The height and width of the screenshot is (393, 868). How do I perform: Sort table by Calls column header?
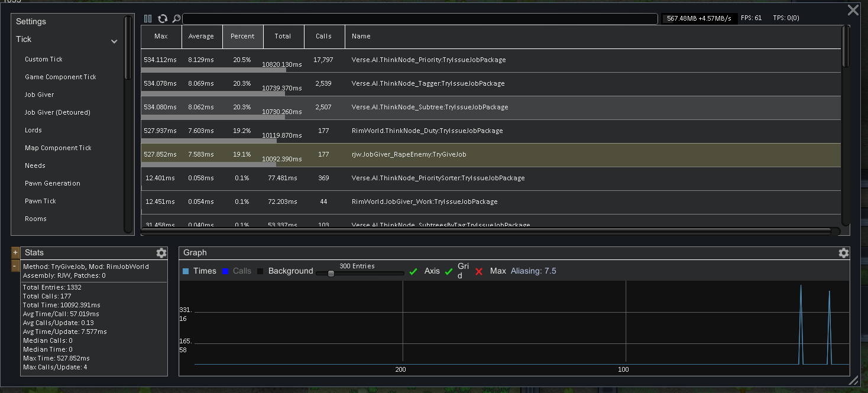[x=324, y=36]
